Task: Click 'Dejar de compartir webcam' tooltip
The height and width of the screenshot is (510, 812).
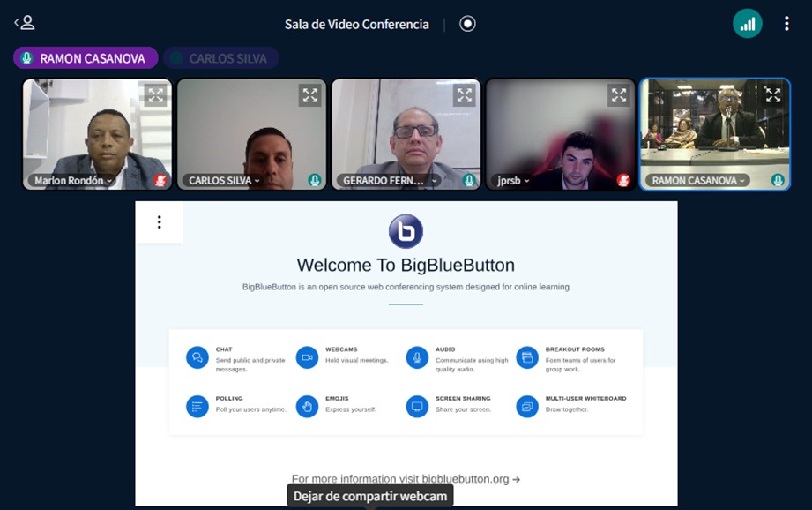Action: coord(369,496)
